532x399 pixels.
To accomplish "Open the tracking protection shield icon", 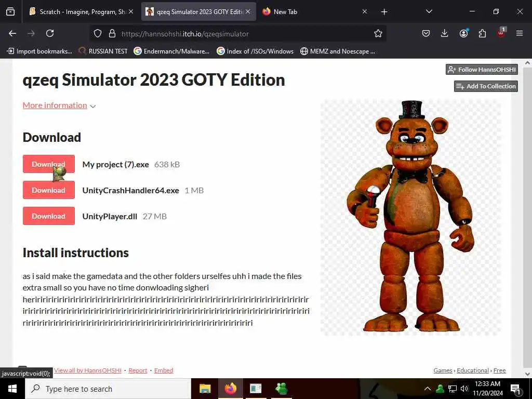I will point(98,33).
